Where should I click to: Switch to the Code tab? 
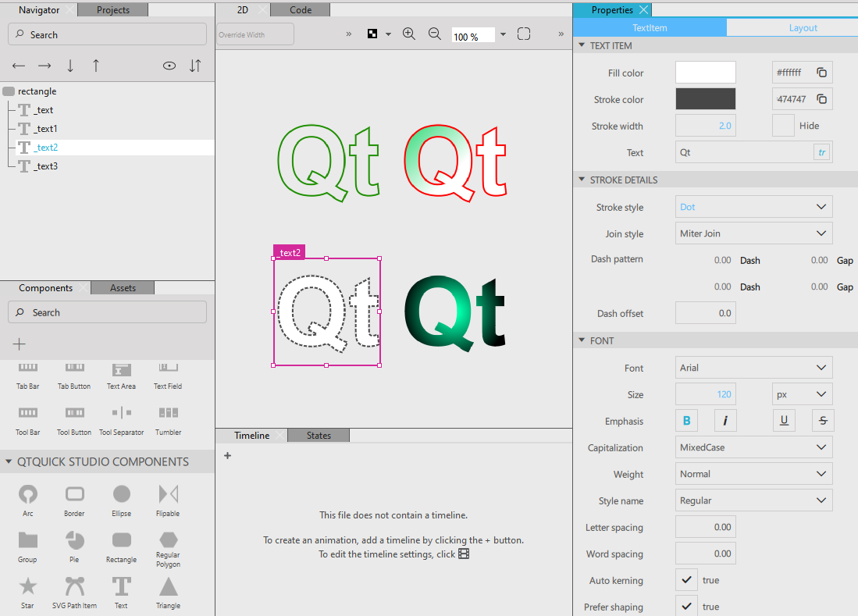tap(301, 10)
